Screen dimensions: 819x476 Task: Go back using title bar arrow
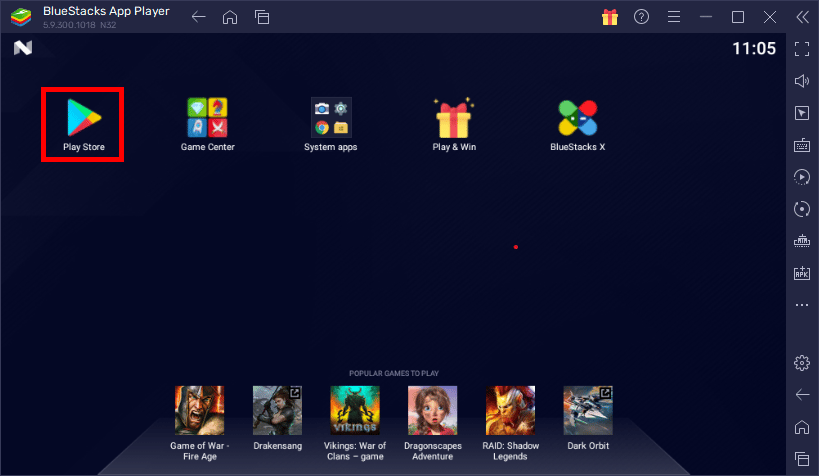tap(198, 17)
